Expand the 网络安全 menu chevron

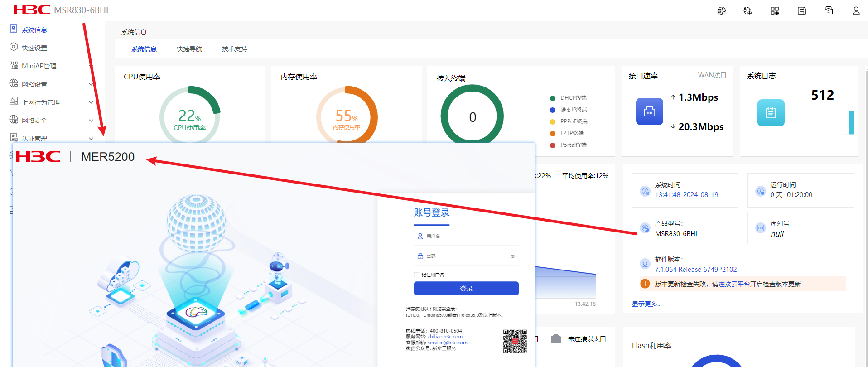91,121
